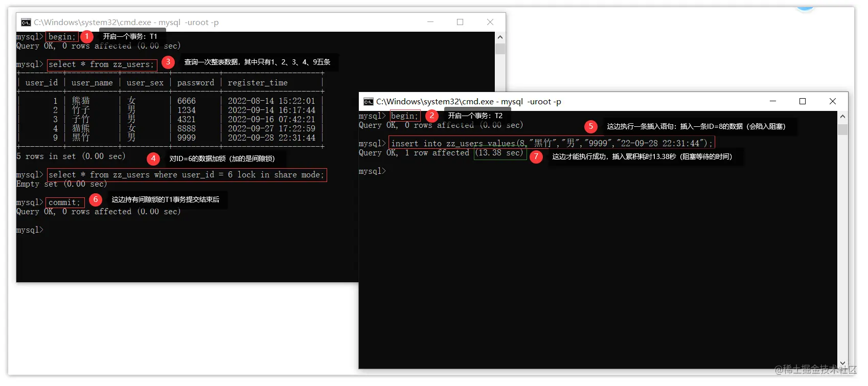
Task: Close the back cmd window running T1
Action: (x=490, y=22)
